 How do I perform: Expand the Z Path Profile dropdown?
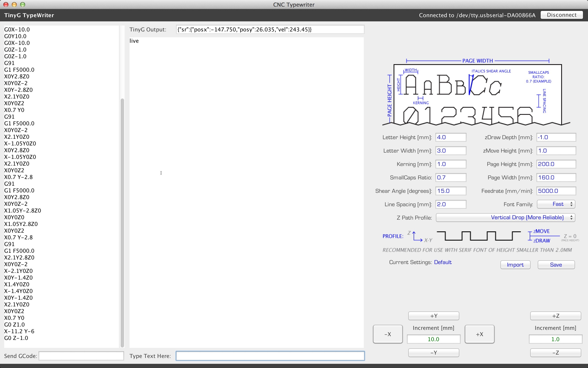click(x=505, y=217)
